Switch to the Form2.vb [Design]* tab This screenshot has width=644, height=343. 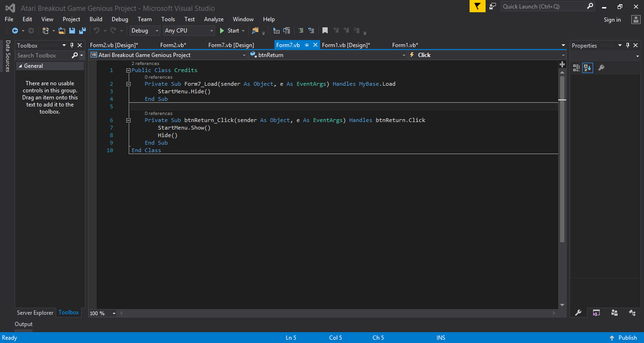(x=114, y=45)
